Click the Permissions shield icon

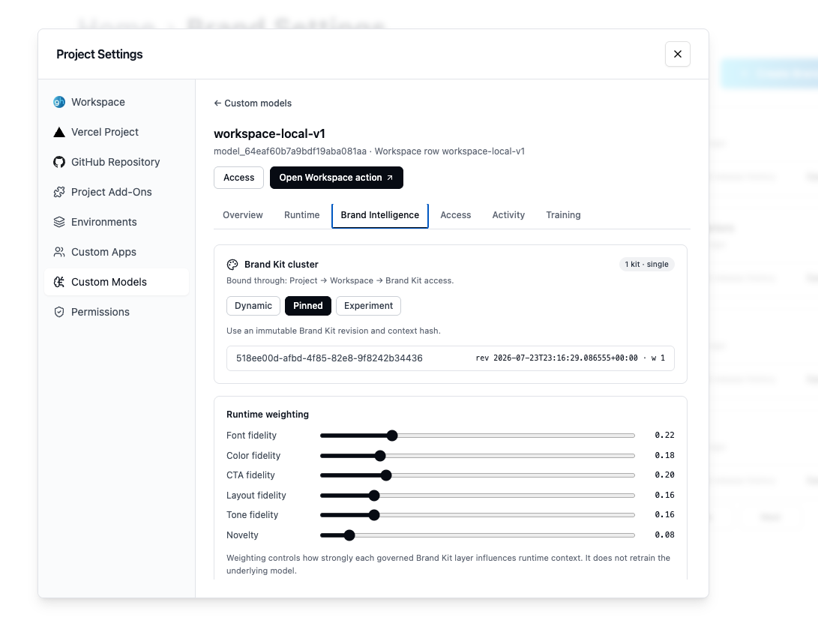tap(59, 312)
